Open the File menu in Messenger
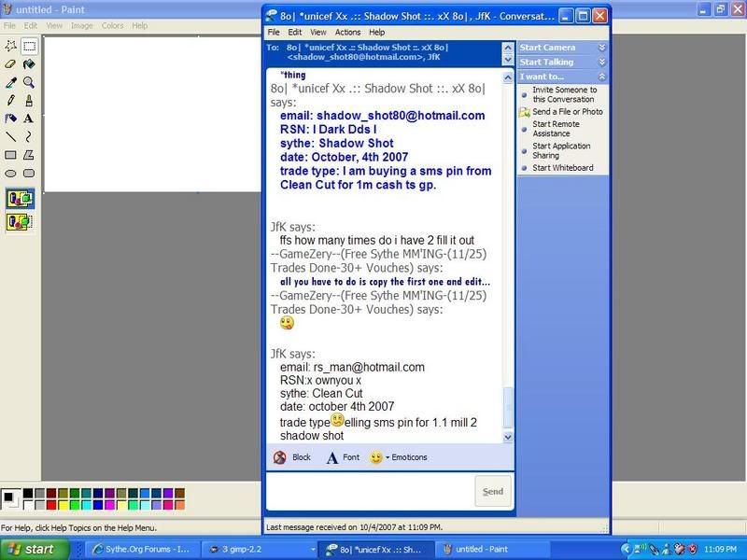The height and width of the screenshot is (560, 747). [274, 33]
